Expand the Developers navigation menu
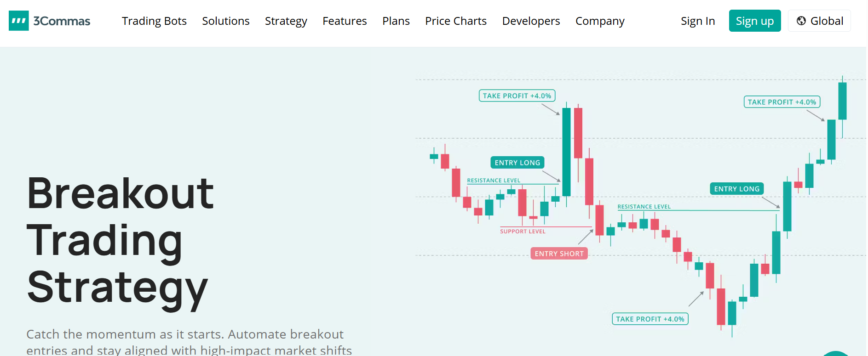The image size is (868, 356). (x=531, y=21)
